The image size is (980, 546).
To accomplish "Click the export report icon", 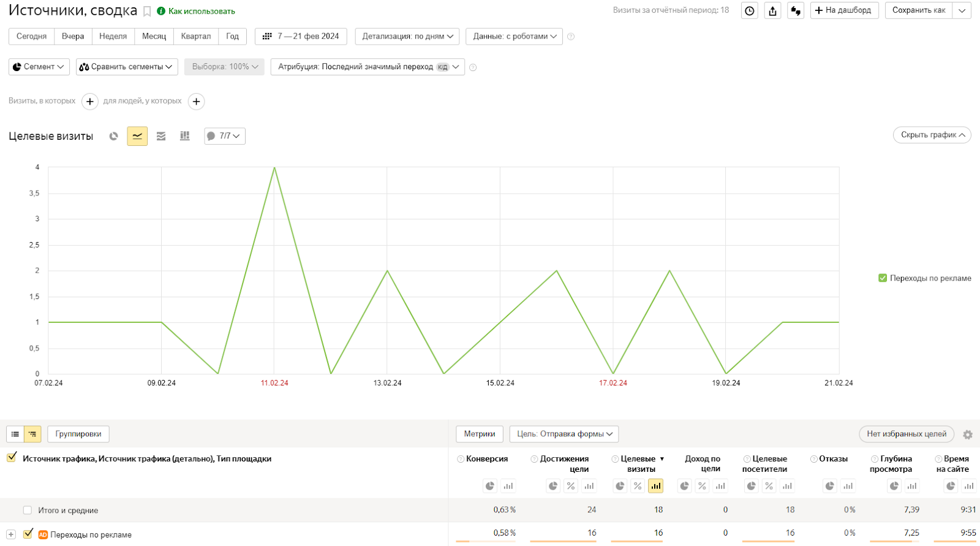I will click(772, 11).
